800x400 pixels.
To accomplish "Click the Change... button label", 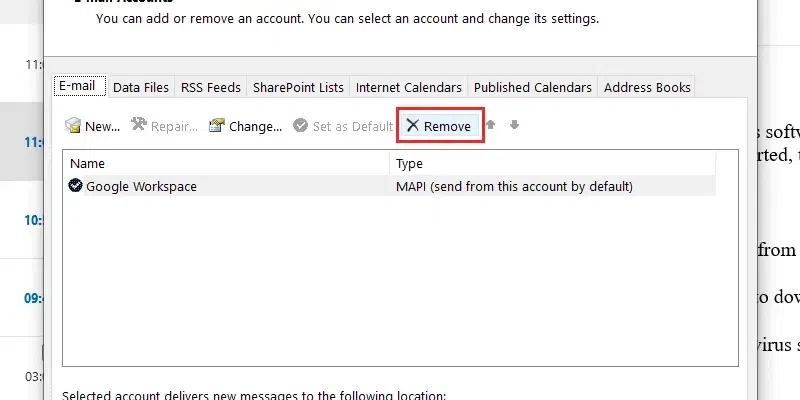I will point(255,127).
